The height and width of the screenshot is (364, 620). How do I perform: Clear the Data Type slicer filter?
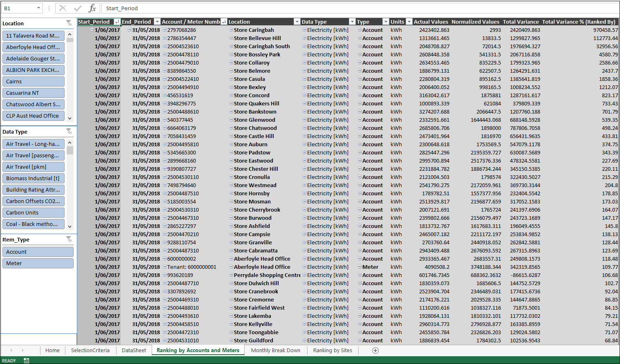point(69,132)
